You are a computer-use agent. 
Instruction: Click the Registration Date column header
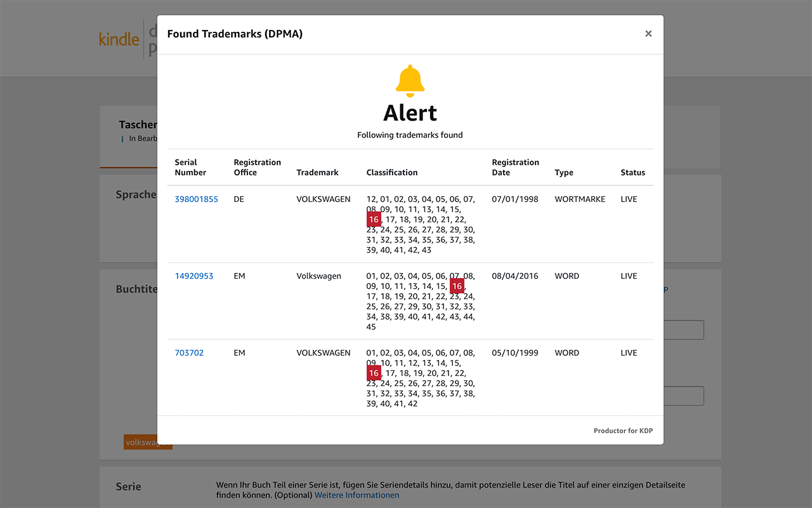click(515, 168)
